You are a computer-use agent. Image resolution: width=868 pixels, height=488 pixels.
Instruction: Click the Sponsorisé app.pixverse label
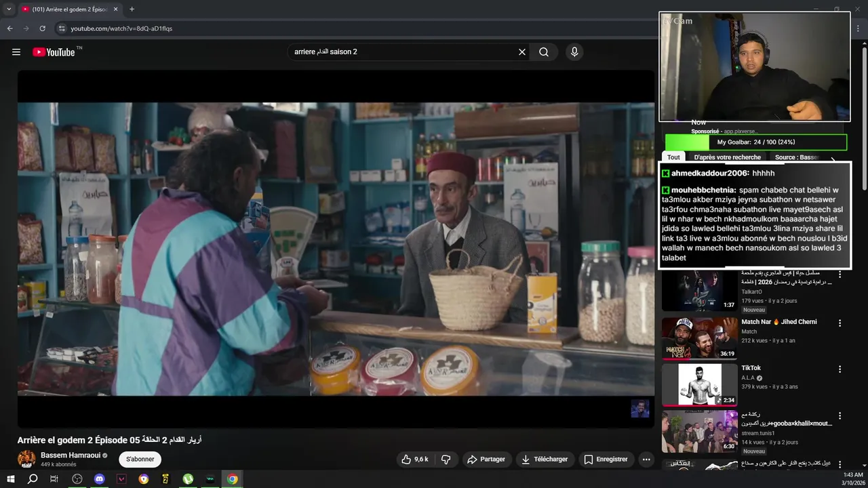coord(724,131)
